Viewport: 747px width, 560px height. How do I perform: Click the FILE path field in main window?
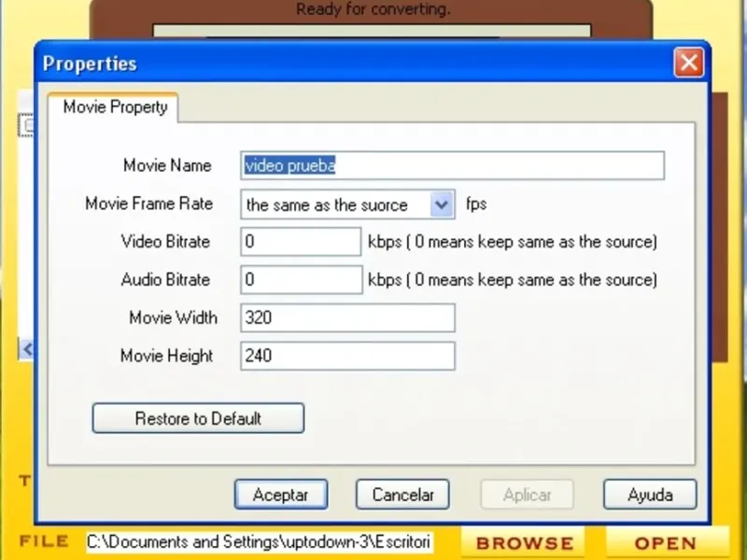click(260, 542)
